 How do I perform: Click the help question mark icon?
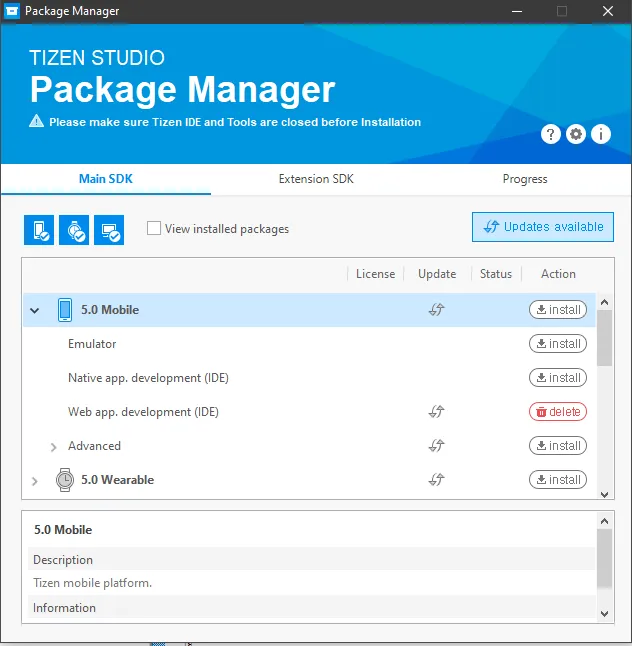(551, 134)
